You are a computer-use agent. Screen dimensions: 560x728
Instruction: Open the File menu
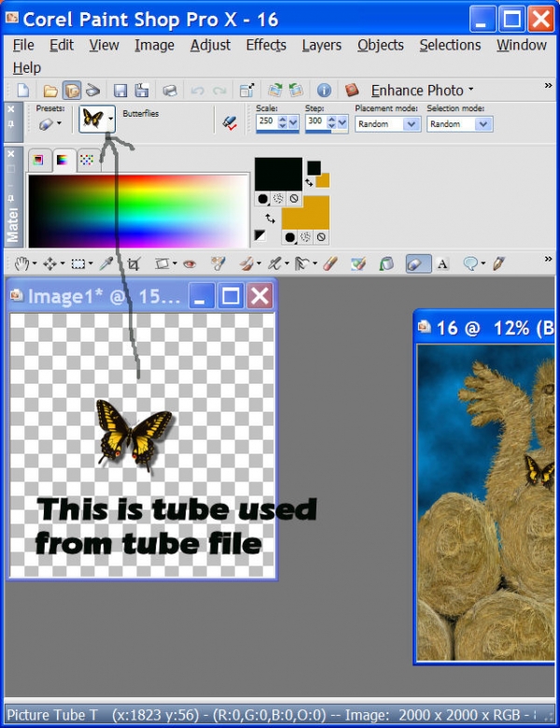click(23, 45)
